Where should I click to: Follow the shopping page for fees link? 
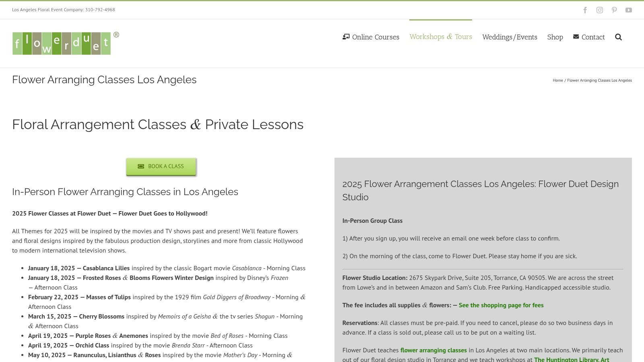point(501,305)
